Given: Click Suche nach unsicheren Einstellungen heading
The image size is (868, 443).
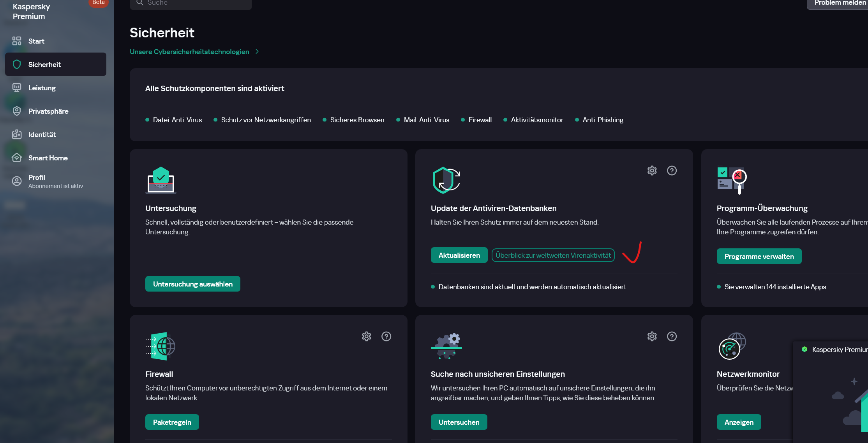Looking at the screenshot, I should tap(498, 374).
